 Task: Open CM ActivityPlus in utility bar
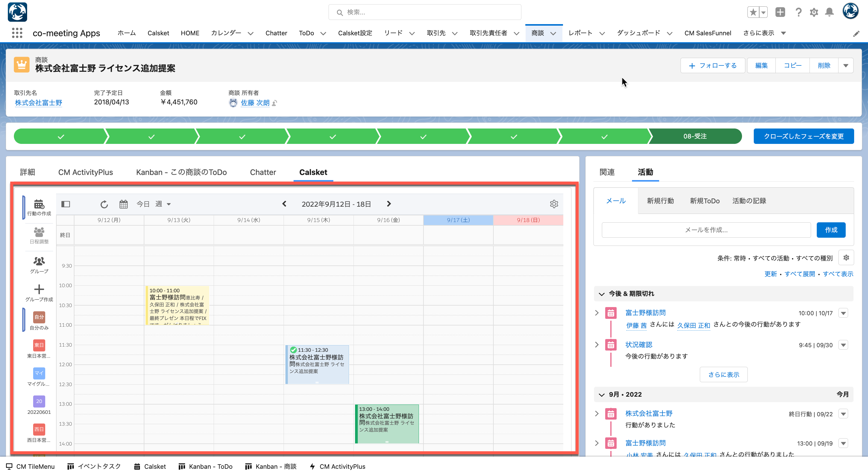[x=337, y=467]
